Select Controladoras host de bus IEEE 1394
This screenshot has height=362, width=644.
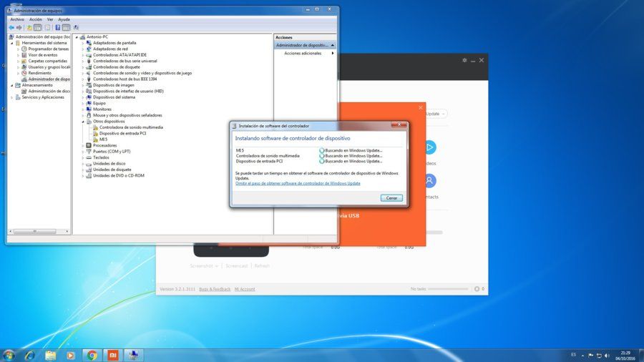pyautogui.click(x=125, y=79)
